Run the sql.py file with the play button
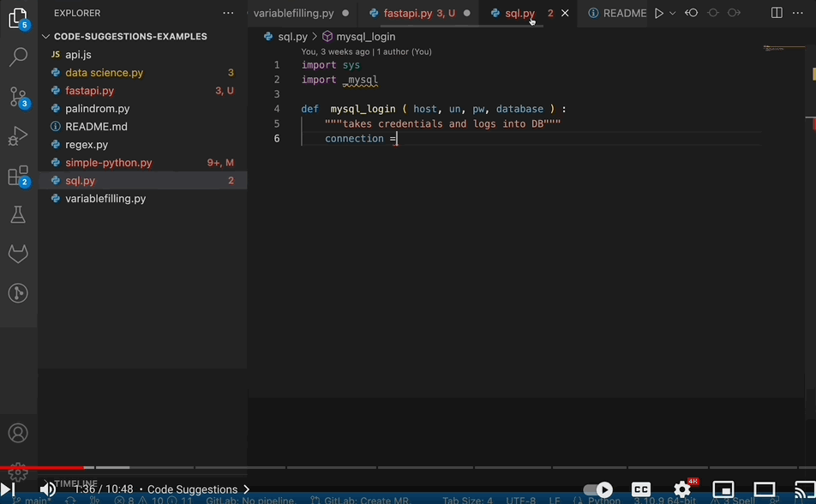The height and width of the screenshot is (504, 816). pyautogui.click(x=659, y=13)
